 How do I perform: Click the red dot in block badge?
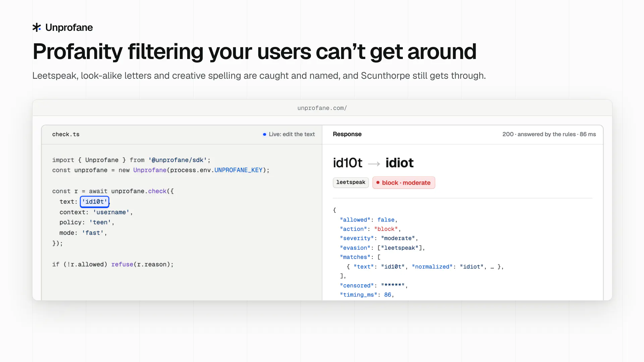[x=378, y=183]
